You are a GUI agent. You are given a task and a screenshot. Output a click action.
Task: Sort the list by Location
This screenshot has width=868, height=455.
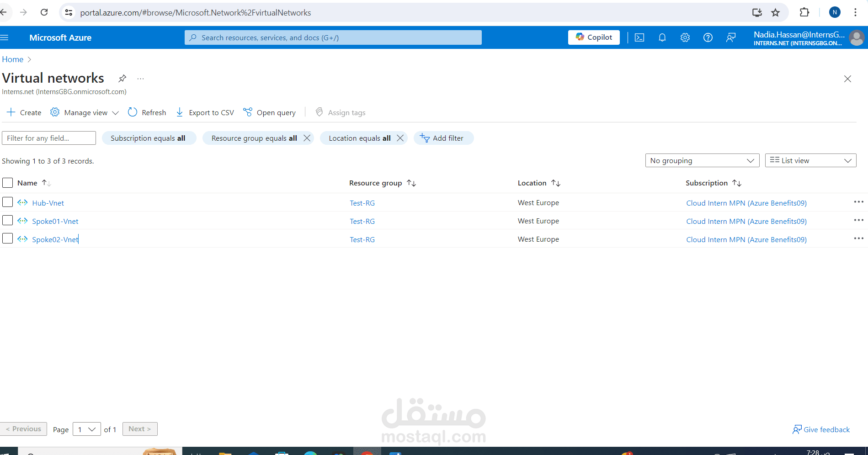point(539,183)
